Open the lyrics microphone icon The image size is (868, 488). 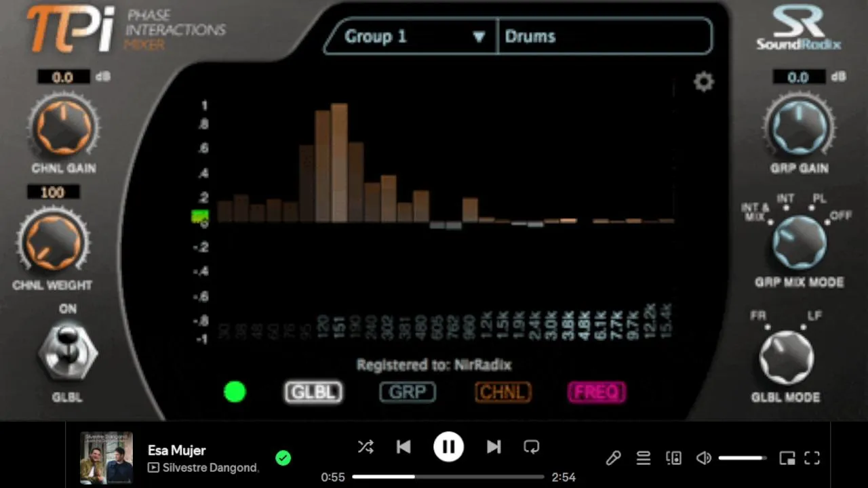[613, 458]
